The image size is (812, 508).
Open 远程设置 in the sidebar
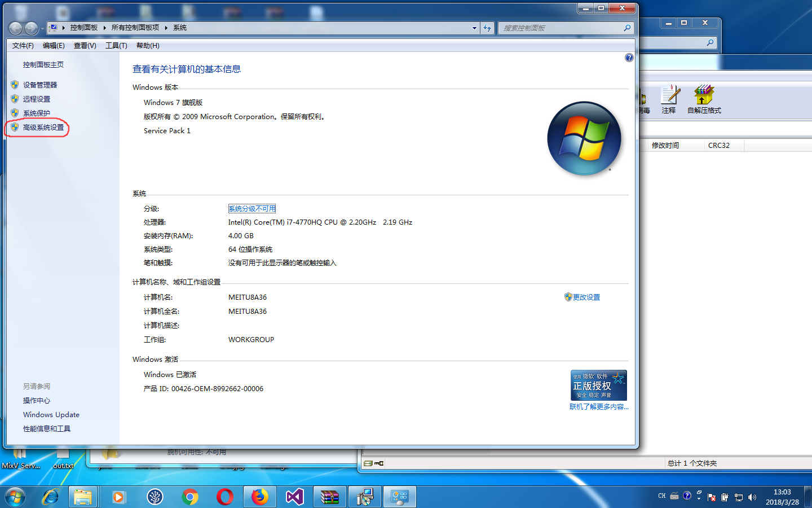36,99
